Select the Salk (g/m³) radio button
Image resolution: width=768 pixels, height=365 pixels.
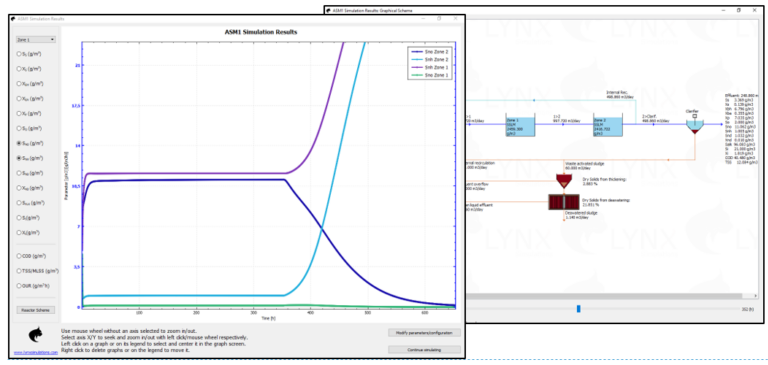[19, 203]
